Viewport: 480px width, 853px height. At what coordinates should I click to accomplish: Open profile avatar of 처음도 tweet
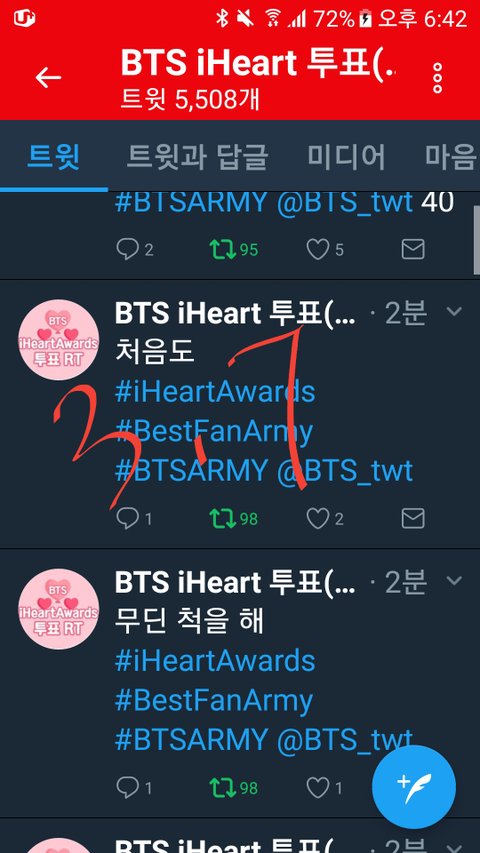coord(59,339)
